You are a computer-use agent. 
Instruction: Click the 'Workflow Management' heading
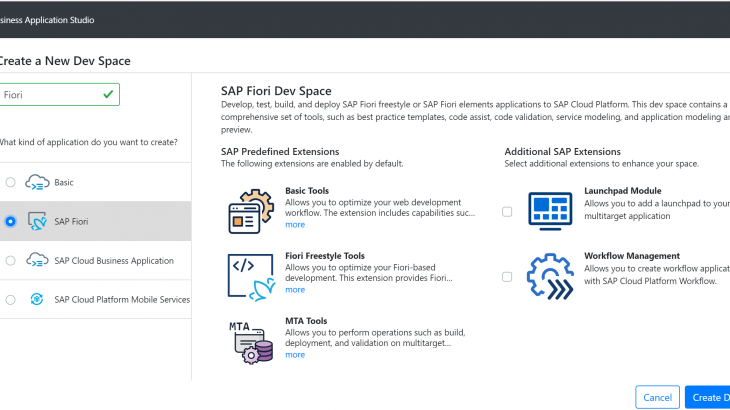coord(632,255)
